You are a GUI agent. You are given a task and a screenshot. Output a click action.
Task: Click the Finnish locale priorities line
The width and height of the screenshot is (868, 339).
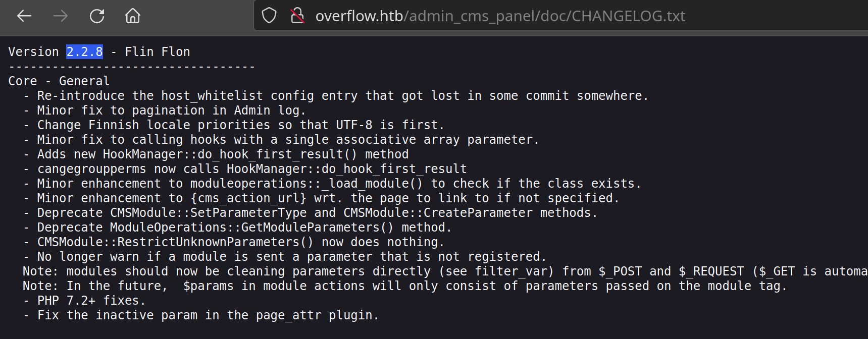click(x=240, y=125)
